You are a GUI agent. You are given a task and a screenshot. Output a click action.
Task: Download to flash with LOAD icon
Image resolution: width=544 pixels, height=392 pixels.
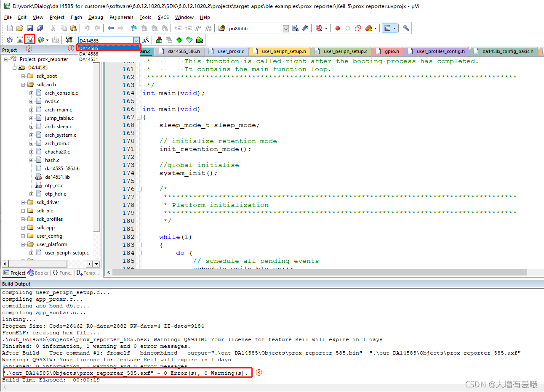coord(69,40)
